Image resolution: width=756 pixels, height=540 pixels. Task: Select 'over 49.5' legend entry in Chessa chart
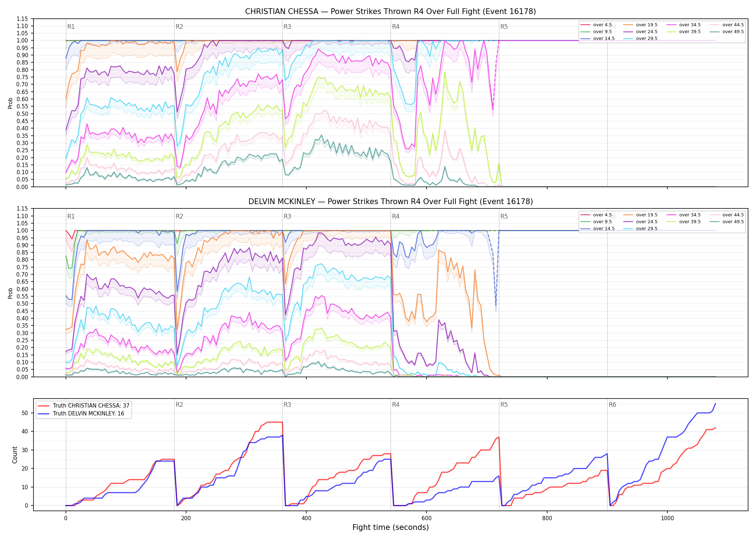727,32
